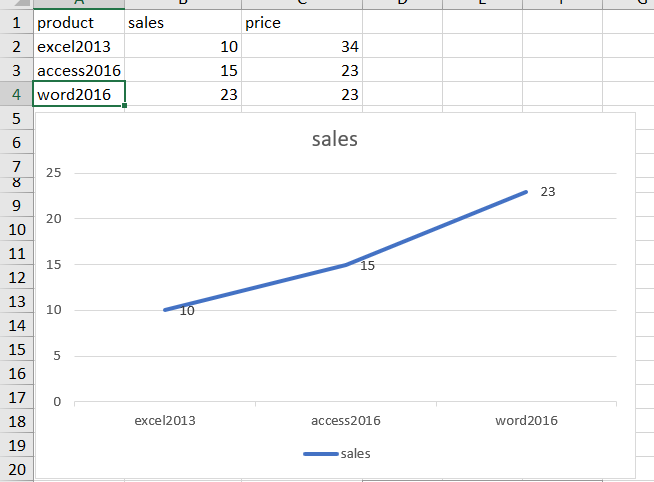The image size is (654, 482).
Task: Select price value 23 in row 3
Action: (302, 70)
